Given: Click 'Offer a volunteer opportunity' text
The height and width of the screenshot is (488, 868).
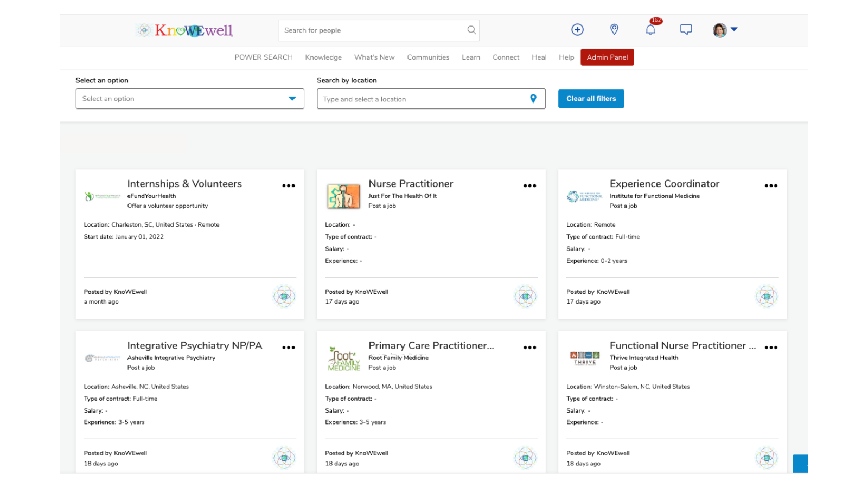Looking at the screenshot, I should click(168, 206).
